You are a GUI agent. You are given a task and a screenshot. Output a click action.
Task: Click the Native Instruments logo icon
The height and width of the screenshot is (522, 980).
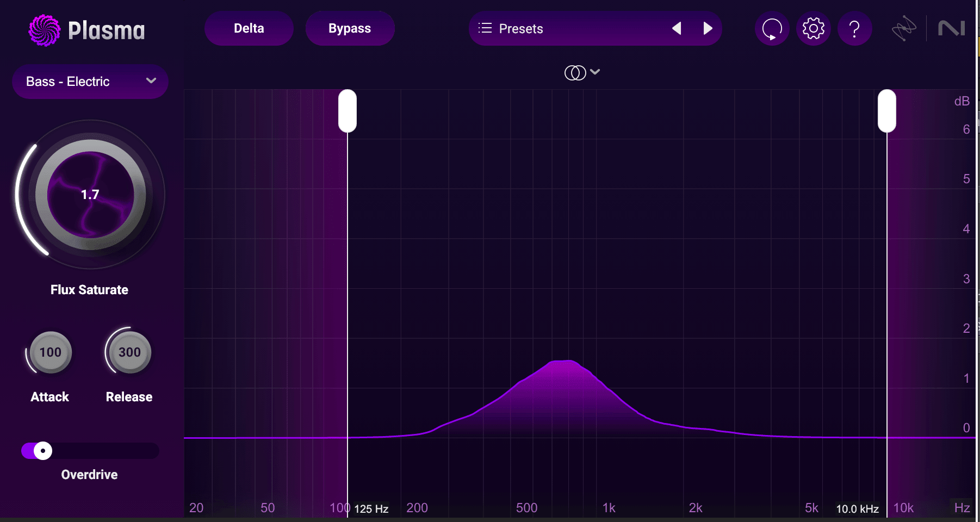point(952,28)
